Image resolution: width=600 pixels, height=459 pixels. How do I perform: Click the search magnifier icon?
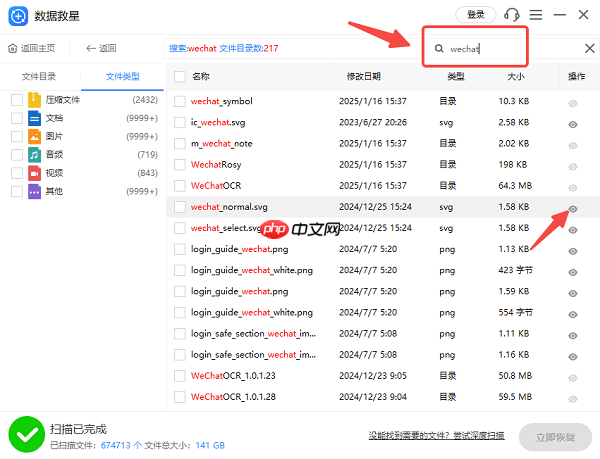[439, 49]
